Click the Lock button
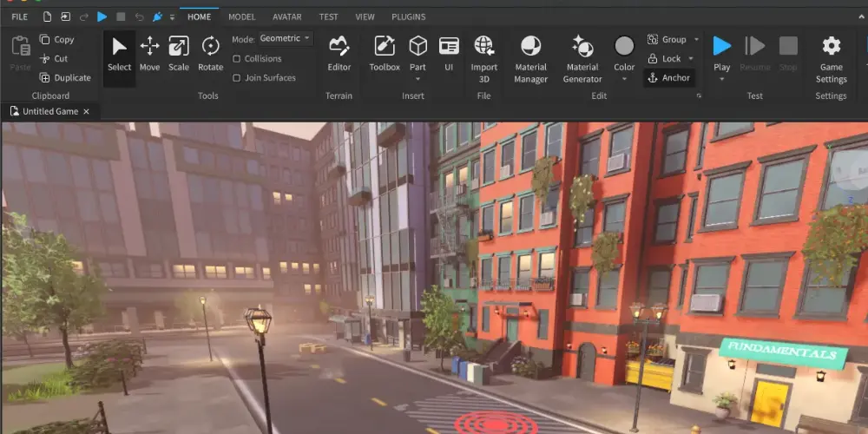This screenshot has height=434, width=868. (664, 58)
